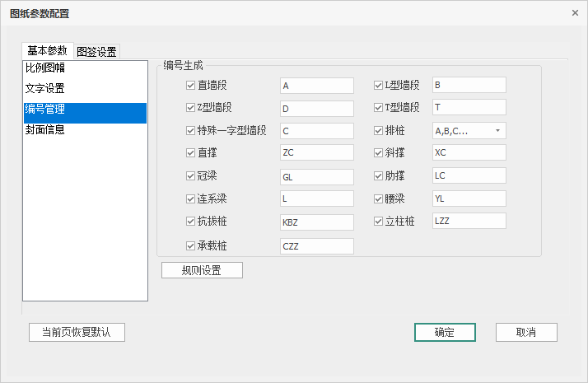Toggle the 立柱桩 checkbox
The image size is (588, 383).
tap(379, 222)
